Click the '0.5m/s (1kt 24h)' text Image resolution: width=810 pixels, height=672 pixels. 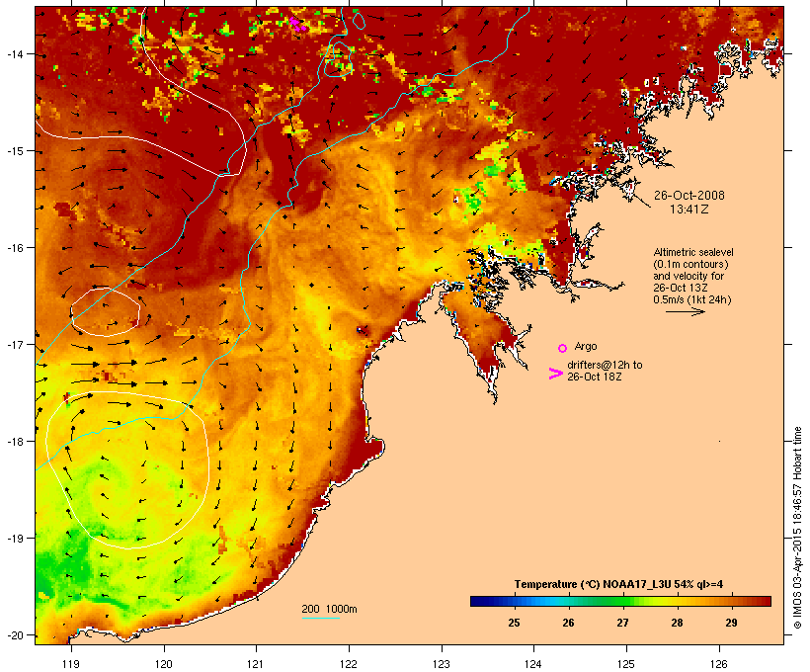(692, 299)
